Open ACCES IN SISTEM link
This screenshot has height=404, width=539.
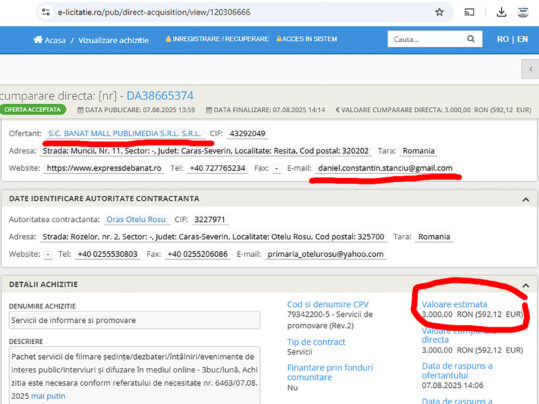tap(307, 39)
